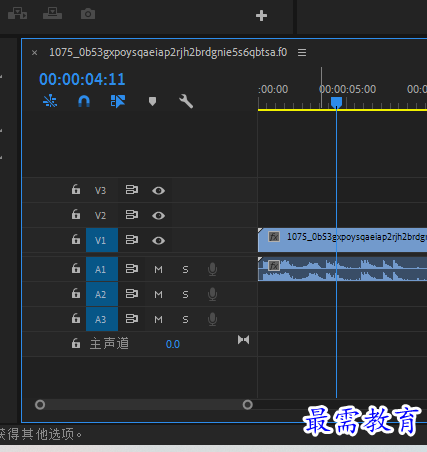Toggle A3 track targeting
This screenshot has height=452, width=427.
102,319
